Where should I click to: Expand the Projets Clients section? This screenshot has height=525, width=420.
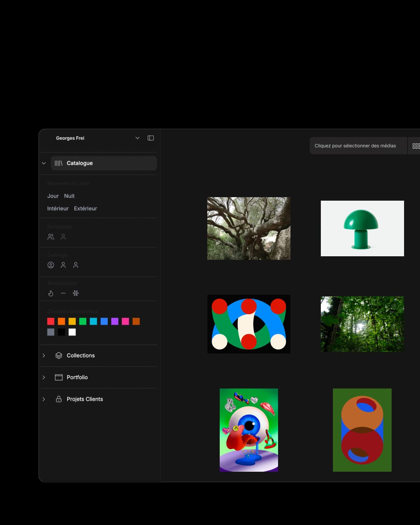click(x=84, y=399)
